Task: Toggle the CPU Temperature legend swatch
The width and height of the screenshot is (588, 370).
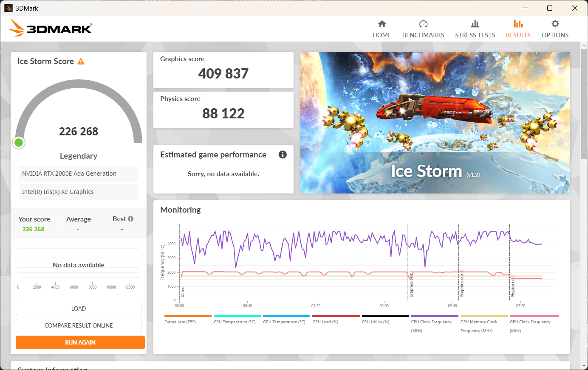Action: pyautogui.click(x=237, y=316)
